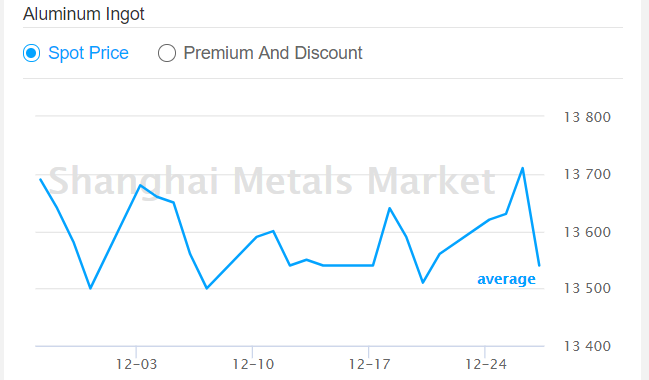Click the line's first data point at left end
Screen dimensions: 649x380
coord(41,179)
